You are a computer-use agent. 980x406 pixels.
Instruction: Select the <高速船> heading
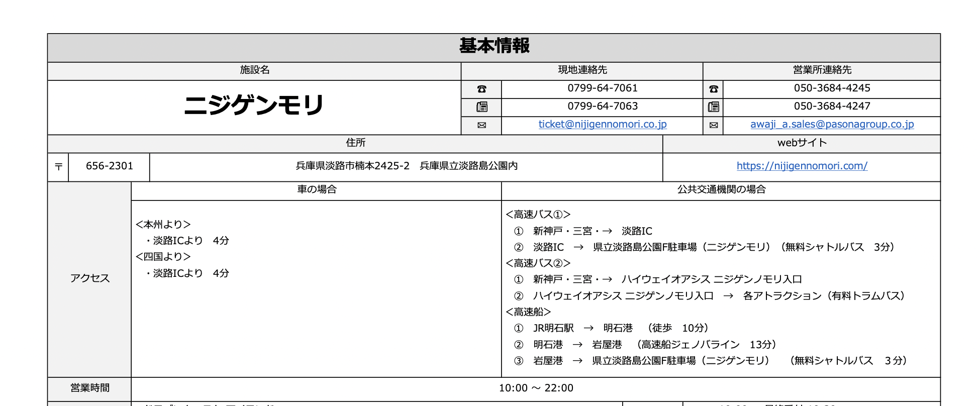[528, 313]
